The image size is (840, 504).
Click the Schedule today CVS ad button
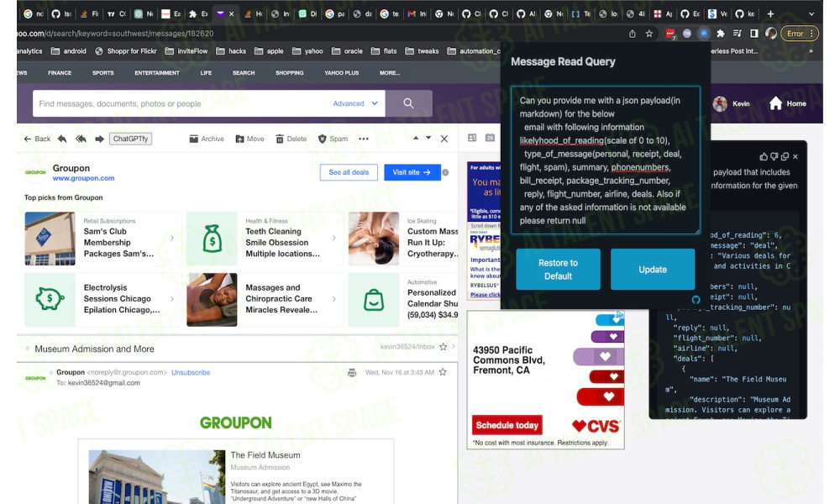click(507, 425)
